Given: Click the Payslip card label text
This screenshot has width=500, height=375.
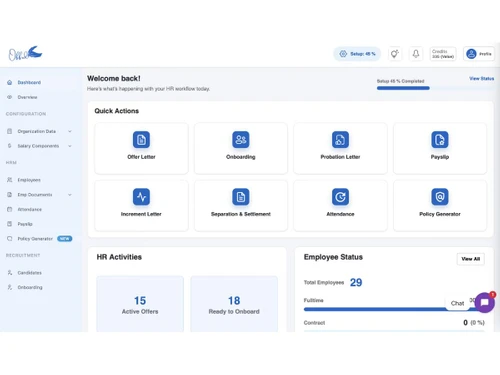Looking at the screenshot, I should point(440,157).
